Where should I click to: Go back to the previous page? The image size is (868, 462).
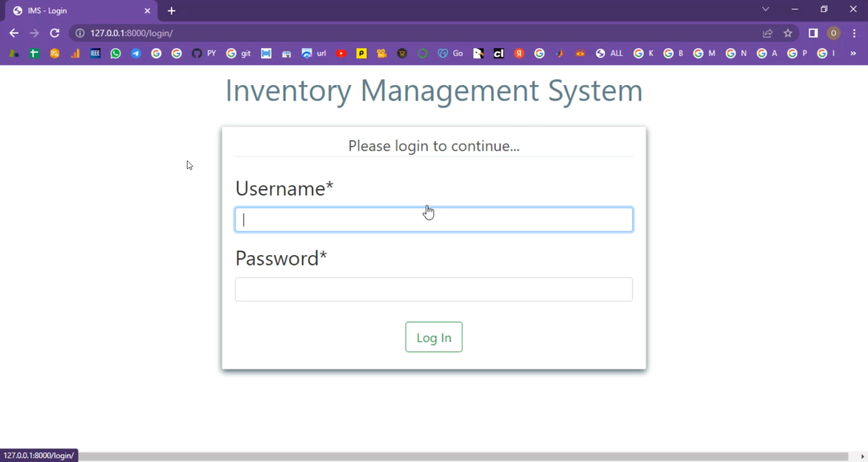(x=14, y=33)
